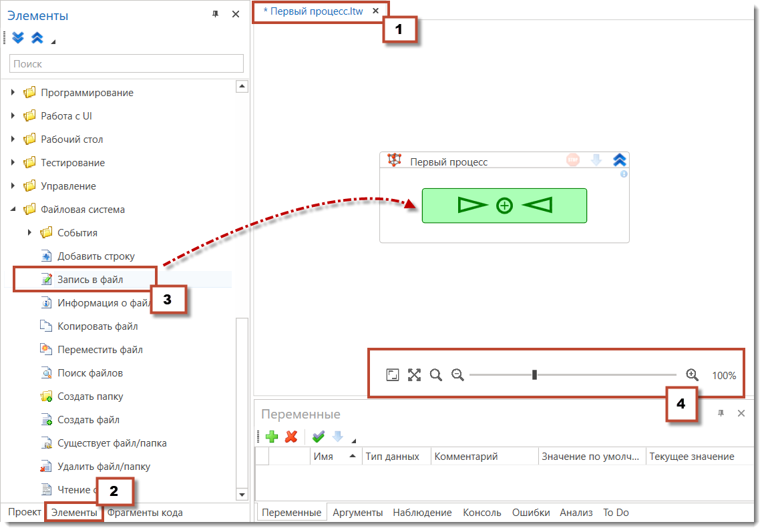The width and height of the screenshot is (764, 532).
Task: Open the Наблюдение tab
Action: (422, 513)
